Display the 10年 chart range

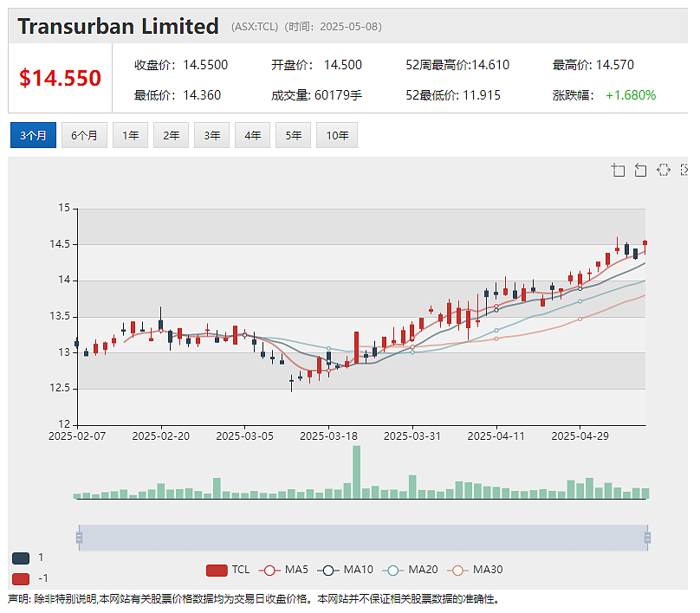tap(337, 135)
